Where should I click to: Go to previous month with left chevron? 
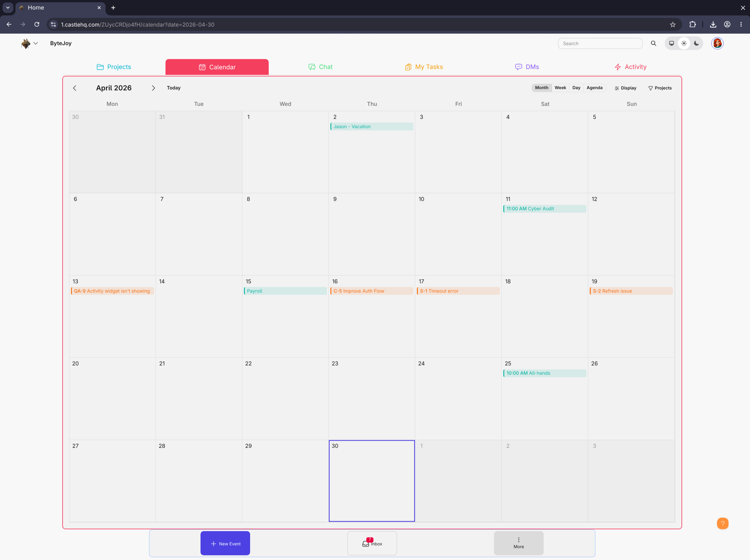click(75, 88)
